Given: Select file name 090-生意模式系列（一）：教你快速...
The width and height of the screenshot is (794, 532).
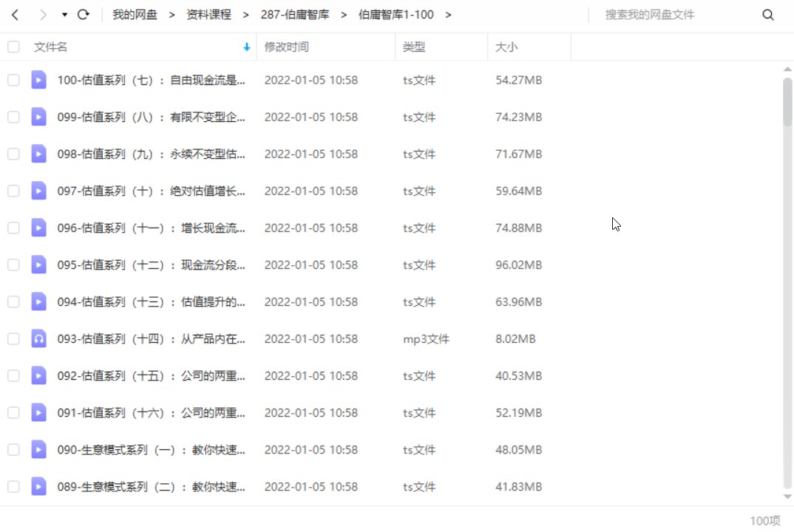Looking at the screenshot, I should (x=151, y=449).
